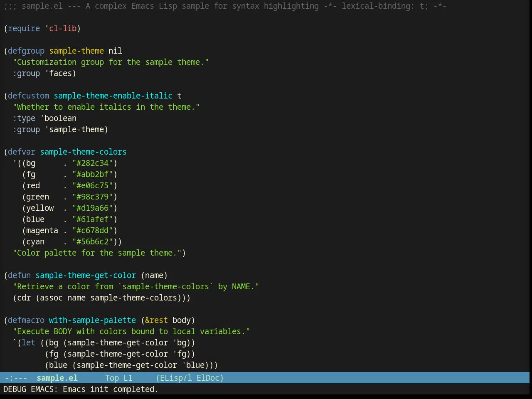Click the (name) argument list
Viewport: 532px width, 399px height.
coord(154,275)
